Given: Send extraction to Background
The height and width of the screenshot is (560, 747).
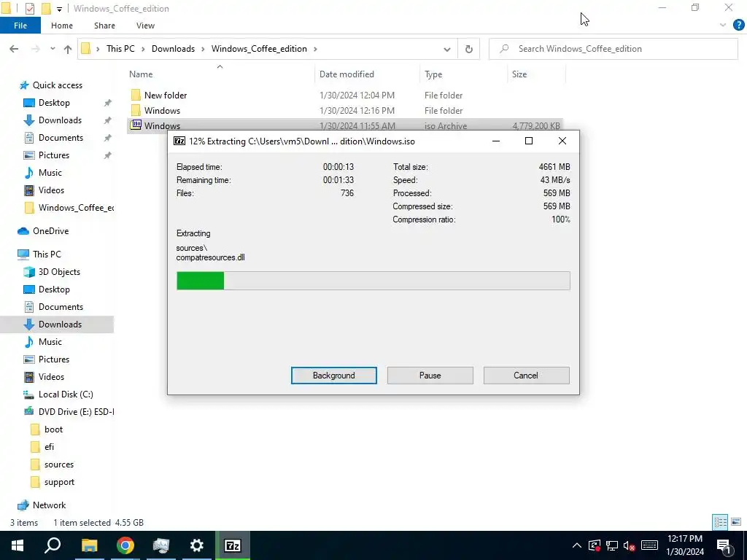Looking at the screenshot, I should (x=334, y=376).
